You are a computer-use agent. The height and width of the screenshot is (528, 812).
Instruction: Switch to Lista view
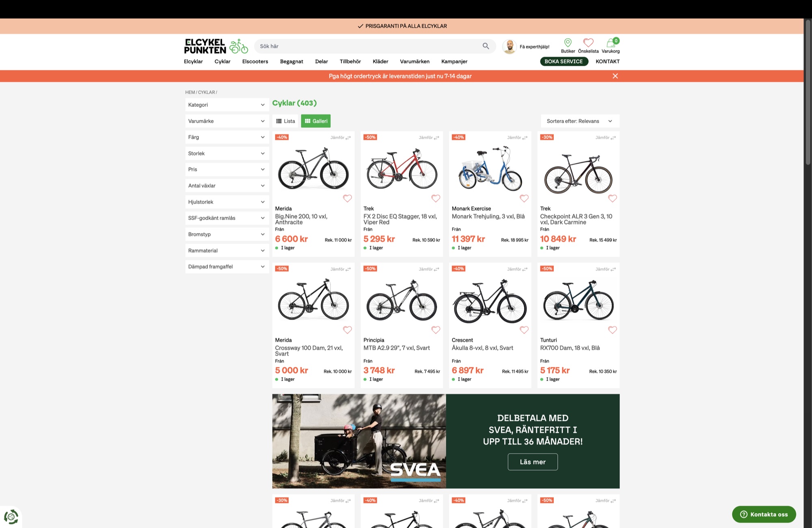point(285,121)
